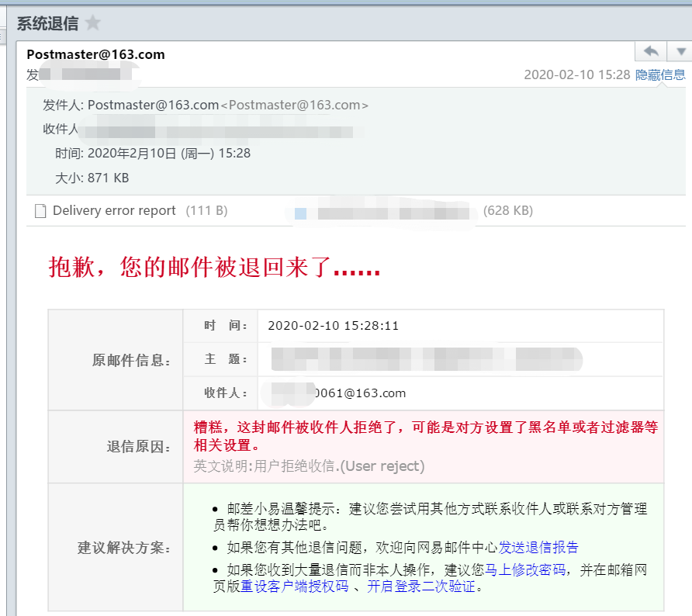Click the (111 B) attachment size text
692x616 pixels.
point(206,210)
